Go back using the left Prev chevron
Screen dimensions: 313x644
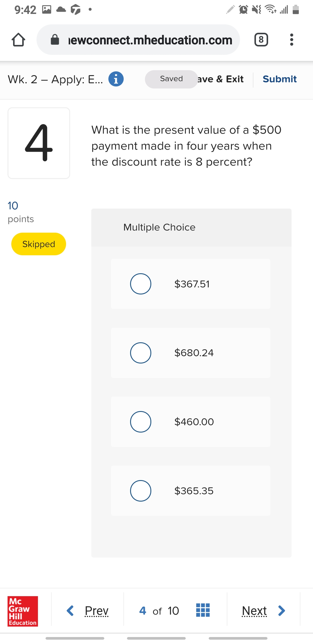[x=70, y=611]
